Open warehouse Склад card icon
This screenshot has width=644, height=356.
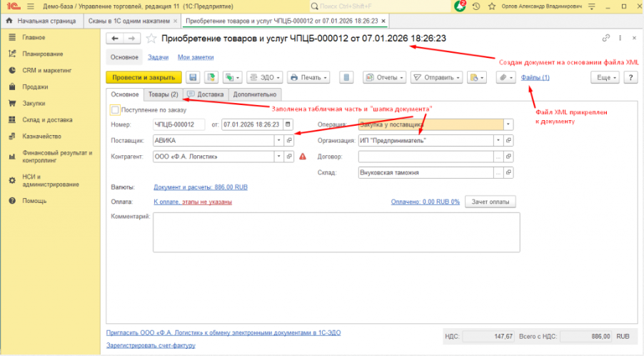click(x=508, y=172)
